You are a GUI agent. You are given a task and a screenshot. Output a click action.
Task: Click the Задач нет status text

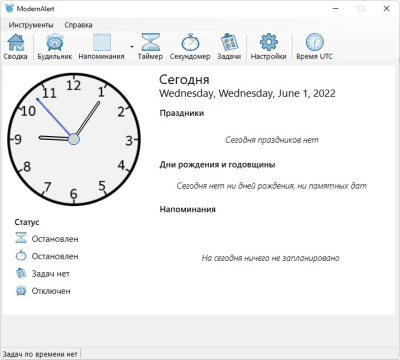click(51, 274)
